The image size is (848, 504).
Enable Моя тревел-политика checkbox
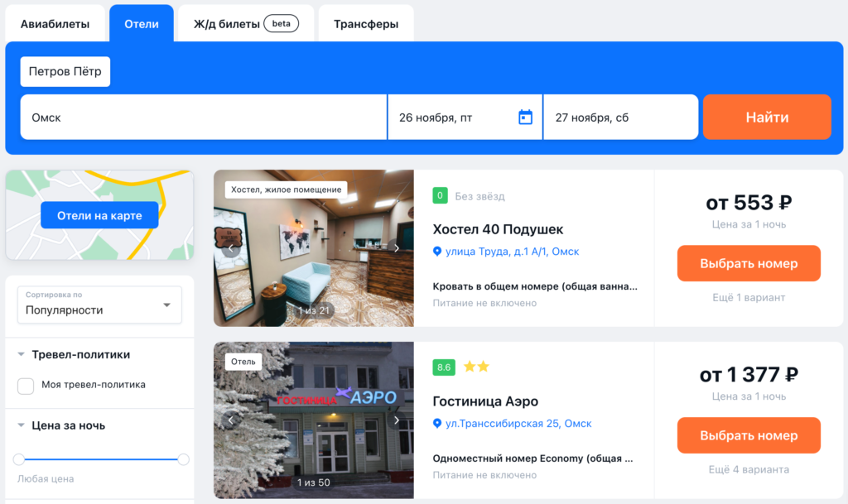click(26, 386)
